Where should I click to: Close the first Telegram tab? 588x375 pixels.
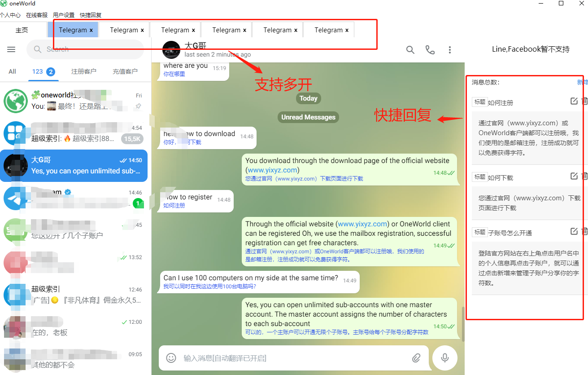click(x=91, y=30)
